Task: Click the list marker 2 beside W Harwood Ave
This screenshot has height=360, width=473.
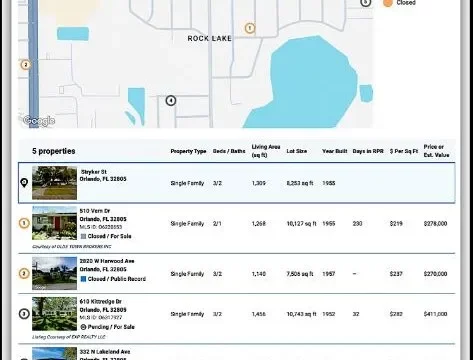Action: [24, 274]
